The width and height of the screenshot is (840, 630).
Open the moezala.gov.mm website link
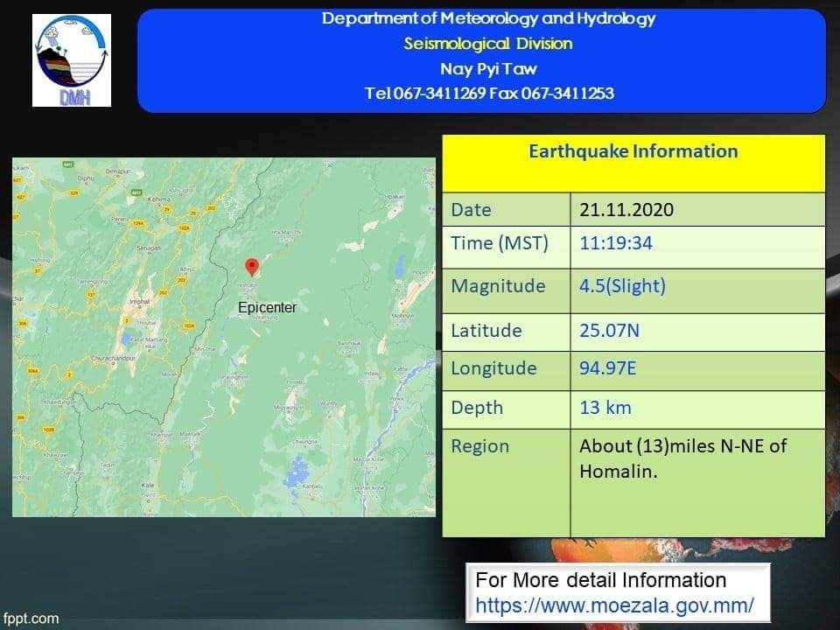point(614,605)
